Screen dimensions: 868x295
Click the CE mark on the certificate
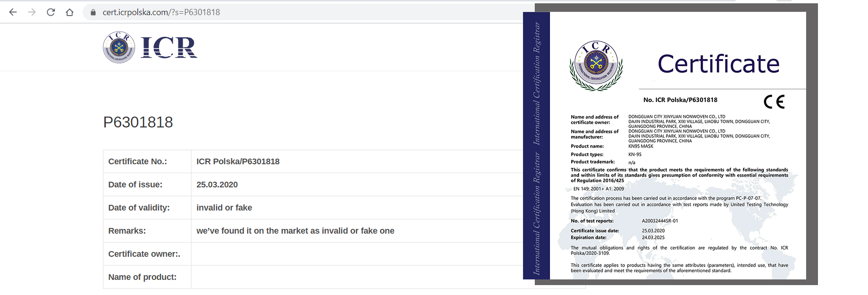tap(774, 101)
